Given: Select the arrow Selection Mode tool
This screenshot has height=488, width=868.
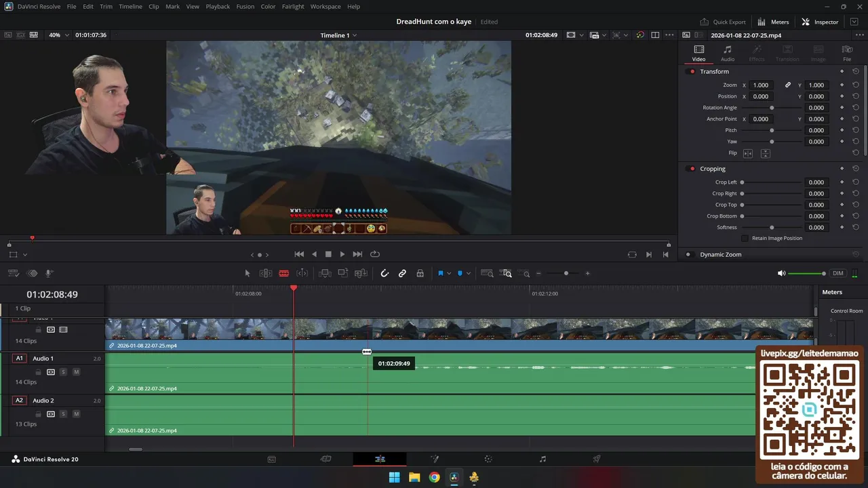Looking at the screenshot, I should pyautogui.click(x=248, y=273).
